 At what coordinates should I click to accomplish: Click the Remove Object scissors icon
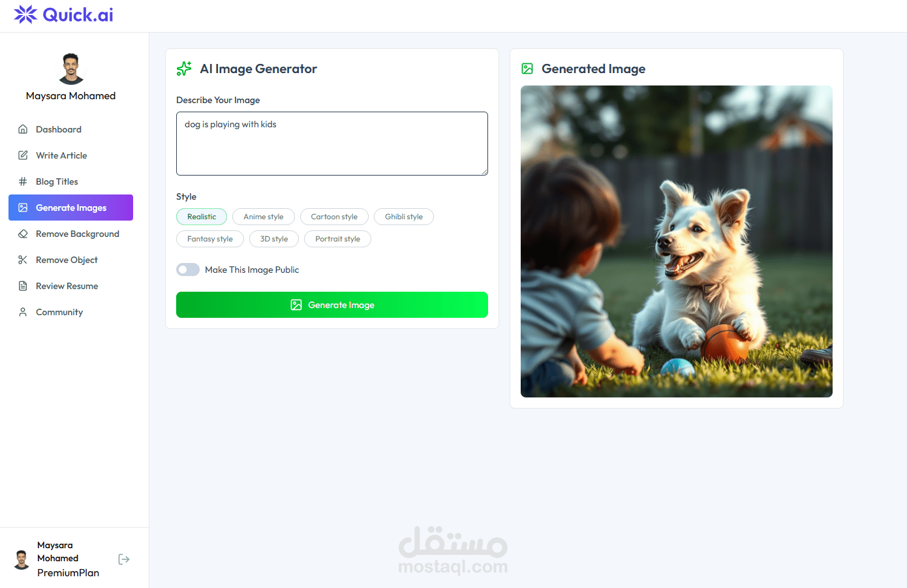pyautogui.click(x=23, y=260)
